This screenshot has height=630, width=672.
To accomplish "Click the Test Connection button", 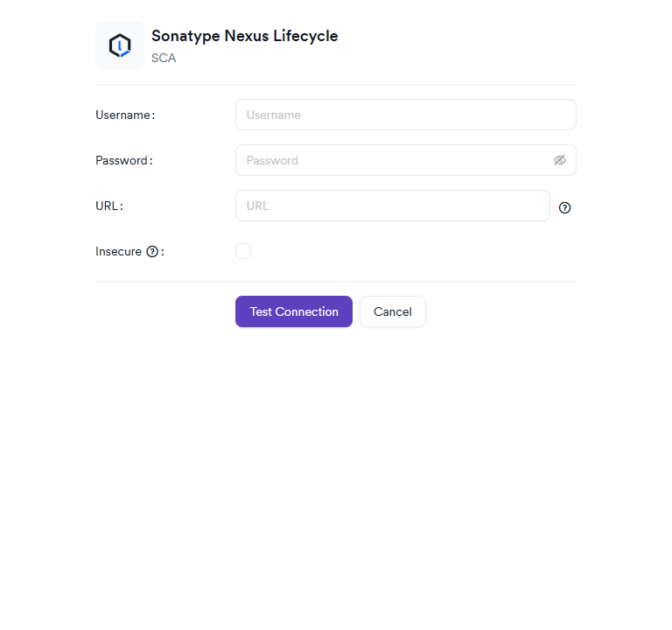I will 294,311.
